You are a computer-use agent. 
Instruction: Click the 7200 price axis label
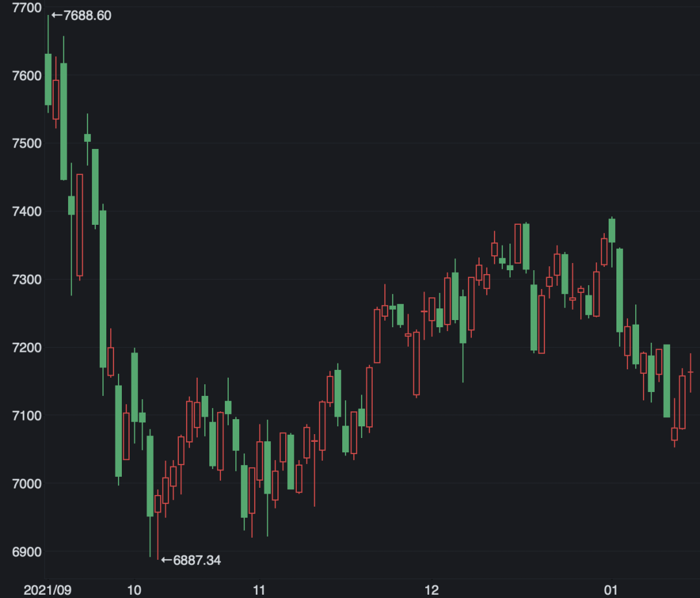coord(27,347)
